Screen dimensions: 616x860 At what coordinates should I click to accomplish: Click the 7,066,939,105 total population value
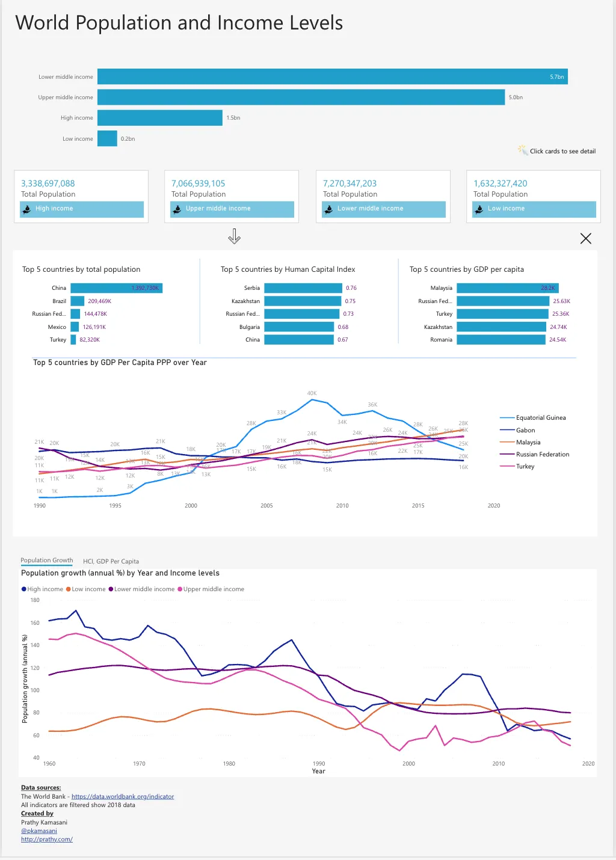point(199,183)
